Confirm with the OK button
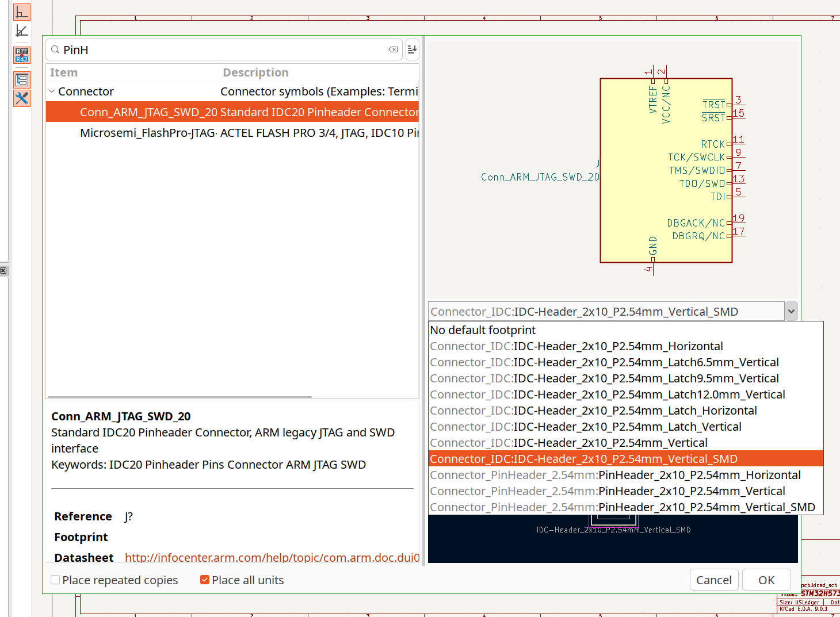Viewport: 840px width, 617px height. coord(766,580)
